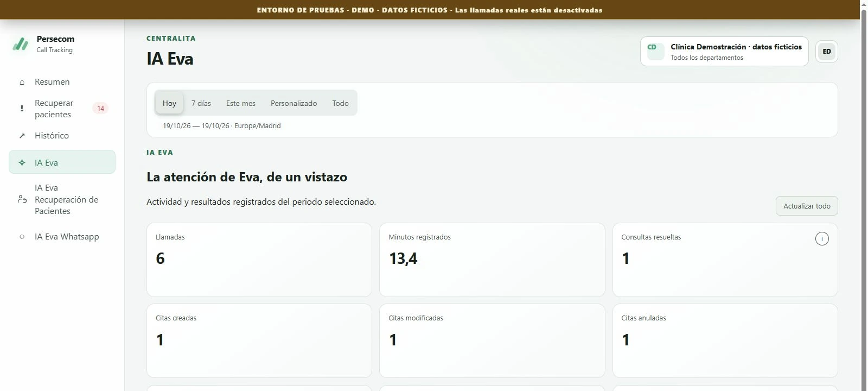Click the home icon beside Resumen
Image resolution: width=868 pixels, height=391 pixels.
tap(22, 83)
